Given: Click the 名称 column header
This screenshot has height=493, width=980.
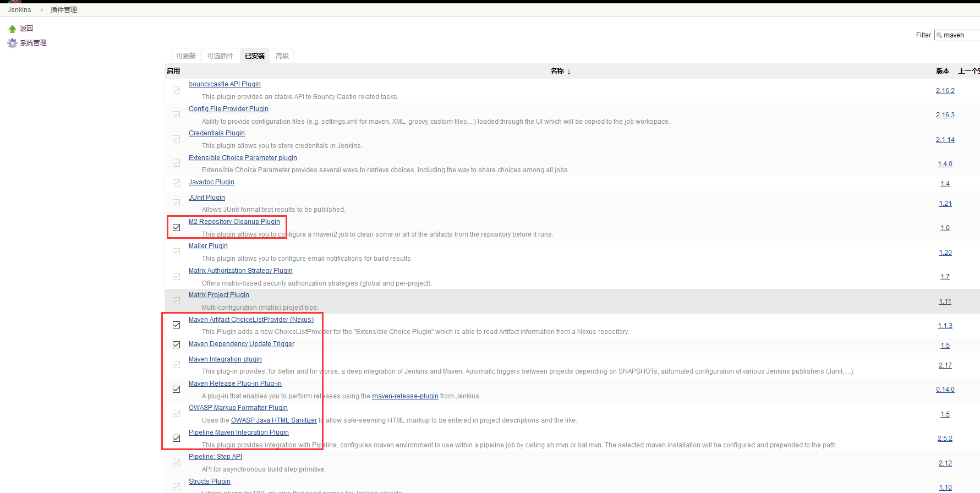Looking at the screenshot, I should [x=557, y=71].
